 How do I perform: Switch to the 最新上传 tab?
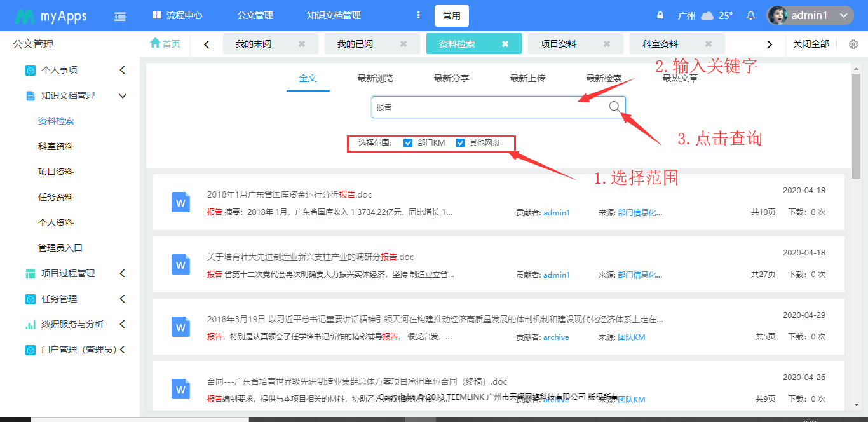pos(527,78)
